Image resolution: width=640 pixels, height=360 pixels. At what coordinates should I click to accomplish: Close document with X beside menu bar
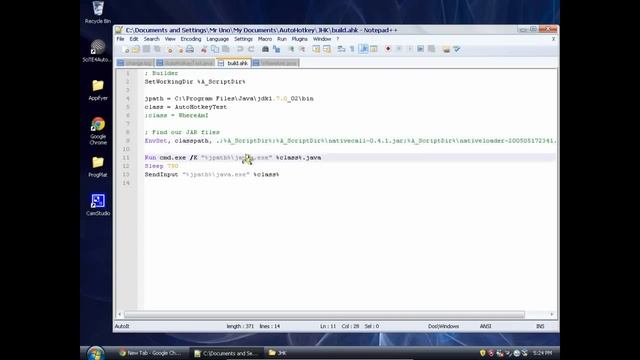(x=553, y=39)
